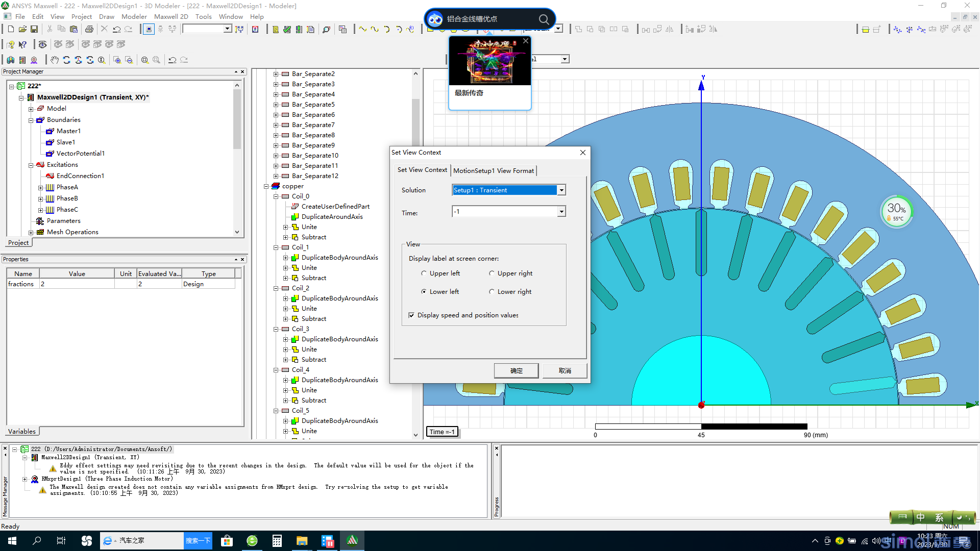Click the Draw spline tool icon
The image size is (980, 551).
tap(375, 29)
